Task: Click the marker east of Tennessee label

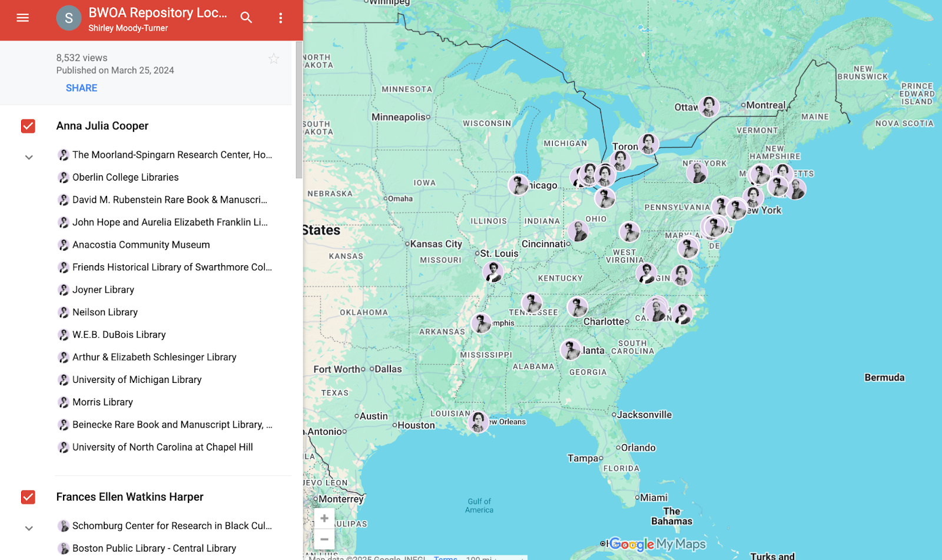Action: pos(577,306)
